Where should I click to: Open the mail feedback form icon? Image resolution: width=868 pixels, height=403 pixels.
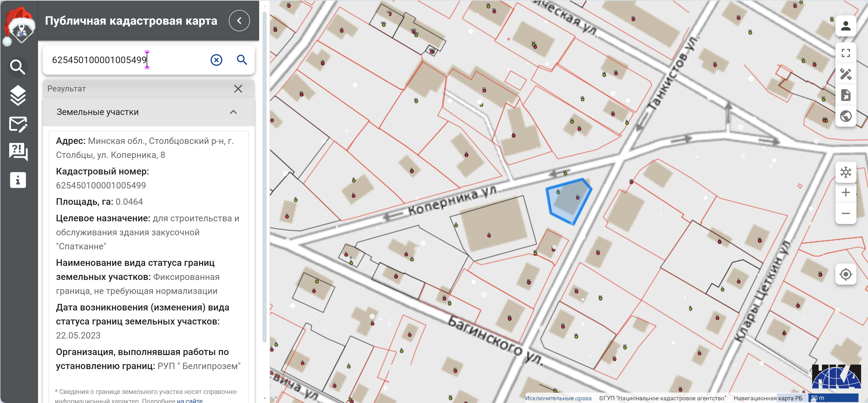tap(18, 124)
